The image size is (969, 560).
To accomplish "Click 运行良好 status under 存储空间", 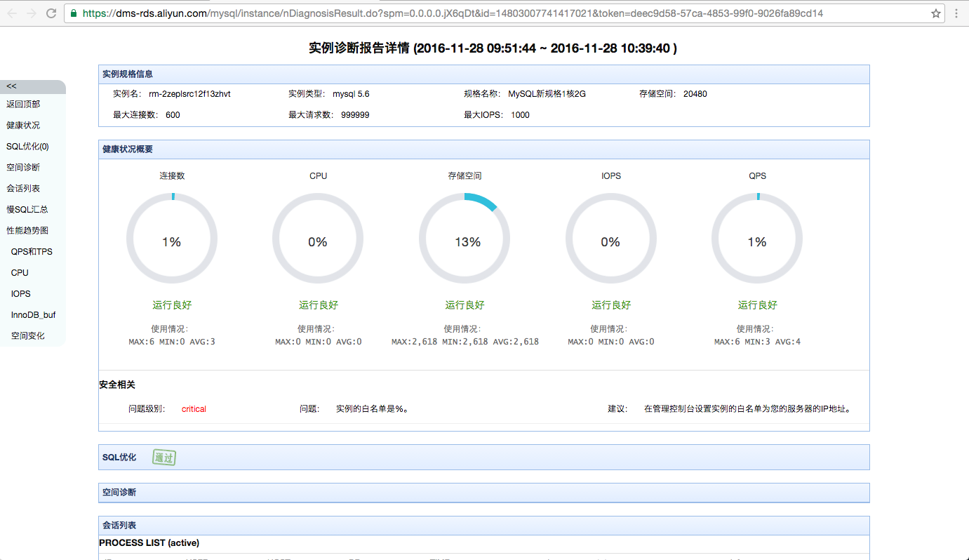I will coord(465,305).
